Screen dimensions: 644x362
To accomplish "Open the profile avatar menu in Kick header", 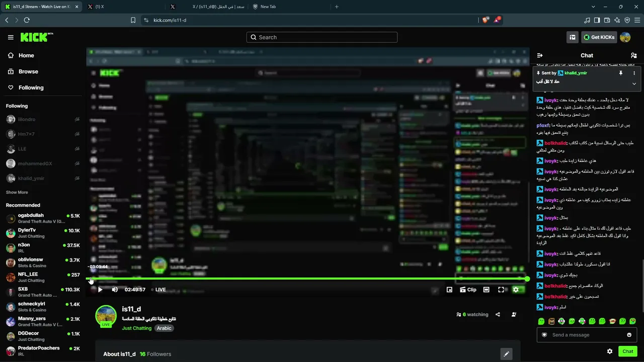I will click(625, 37).
